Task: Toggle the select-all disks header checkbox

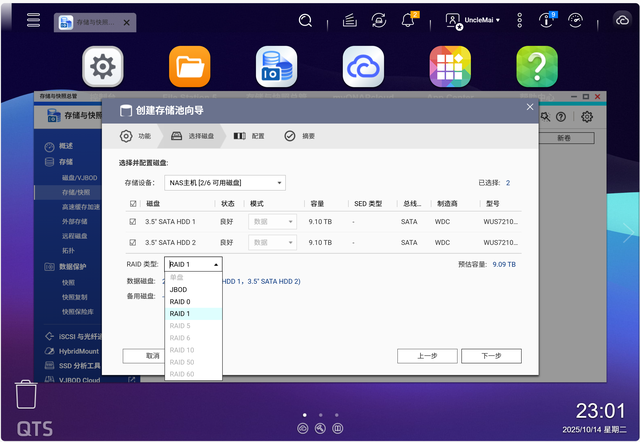Action: coord(132,203)
